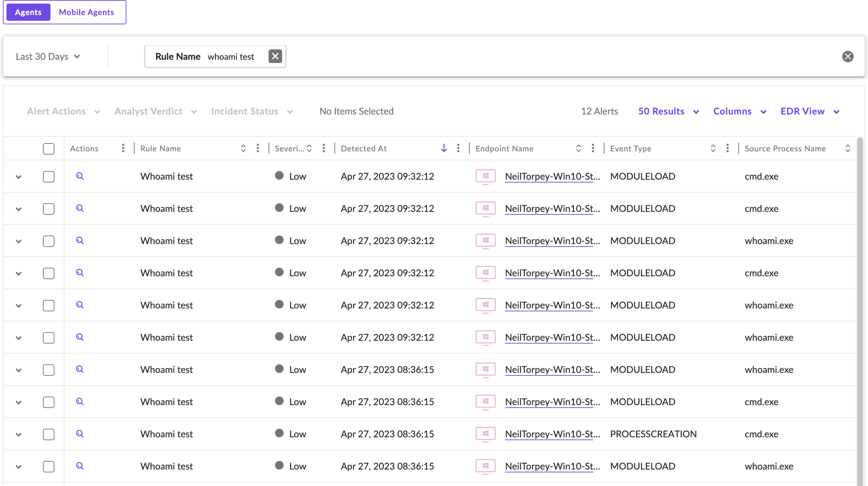Image resolution: width=868 pixels, height=486 pixels.
Task: Toggle the select-all header checkbox
Action: 49,149
